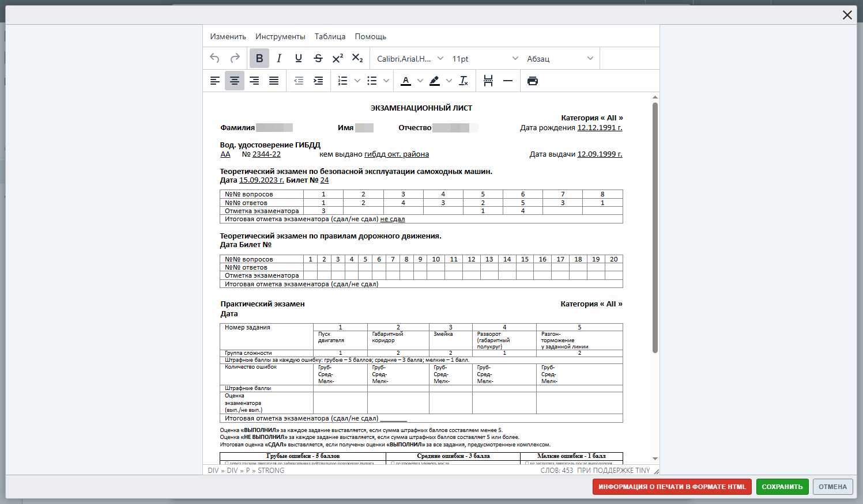
Task: Print the document
Action: [533, 81]
